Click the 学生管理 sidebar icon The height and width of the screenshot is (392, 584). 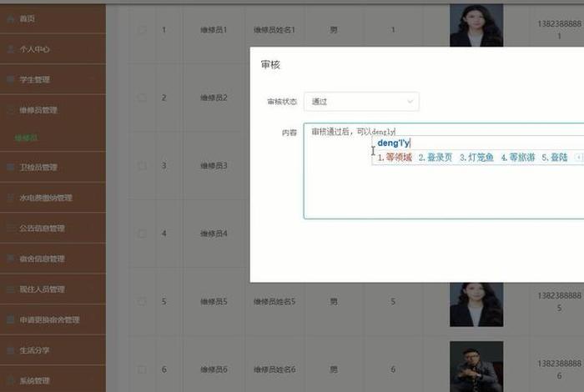(x=11, y=79)
